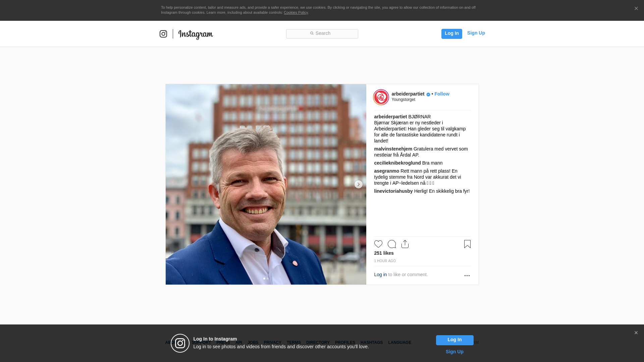Click the verified badge beside arbeiderpartiet
This screenshot has height=362, width=644.
point(428,95)
